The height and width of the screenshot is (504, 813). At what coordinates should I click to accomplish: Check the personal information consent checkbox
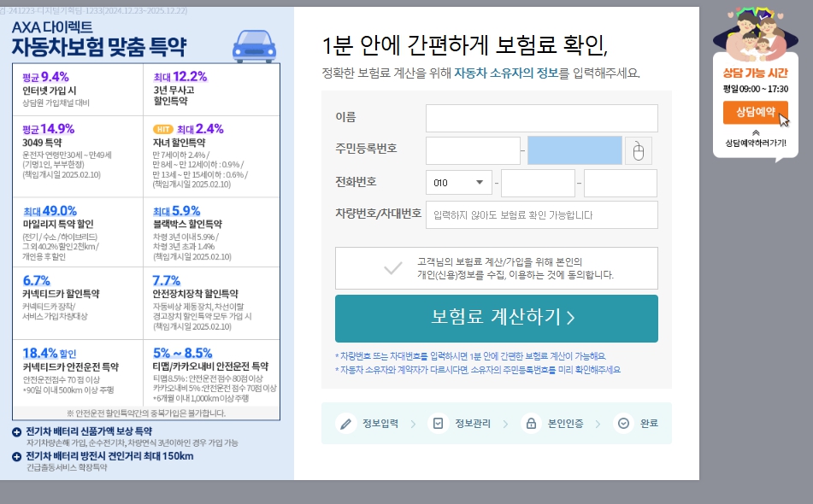[392, 267]
